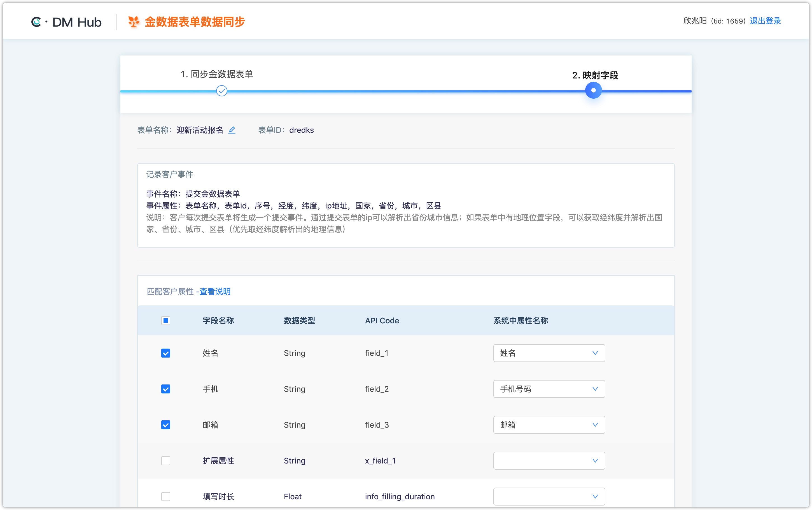Uncheck the 姓名 row checkbox

coord(166,353)
